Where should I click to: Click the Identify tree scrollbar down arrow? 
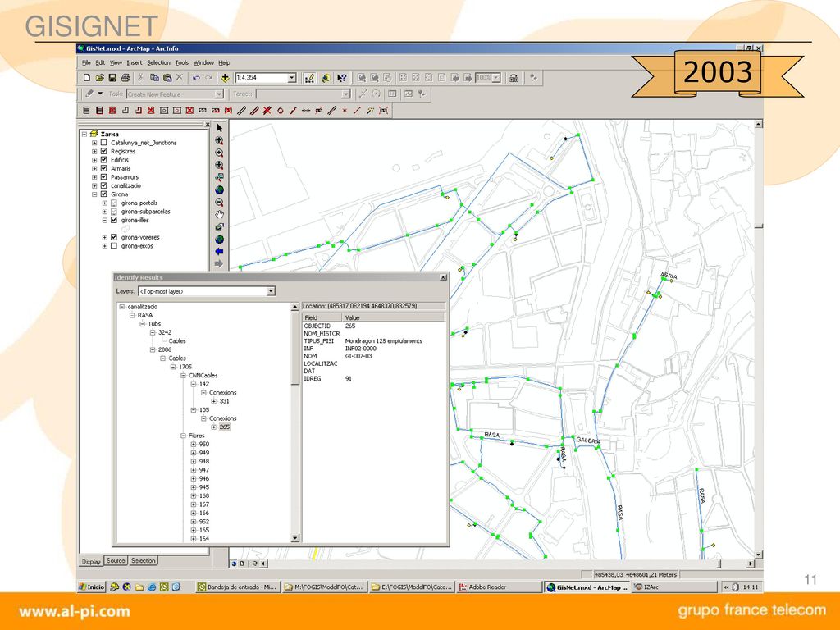(295, 538)
